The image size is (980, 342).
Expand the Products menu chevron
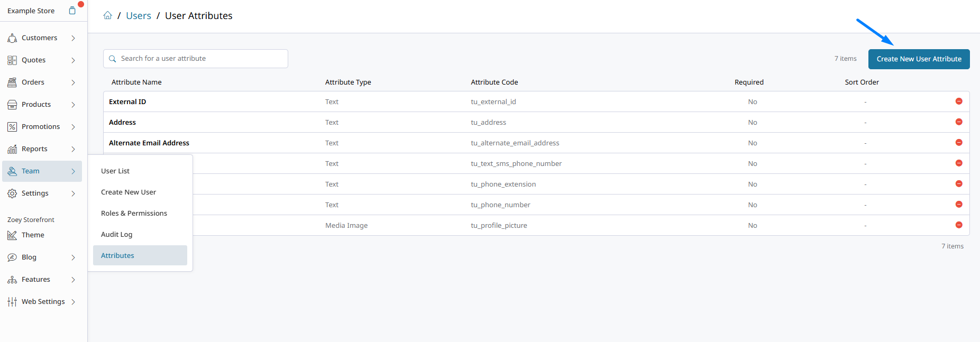pyautogui.click(x=74, y=105)
